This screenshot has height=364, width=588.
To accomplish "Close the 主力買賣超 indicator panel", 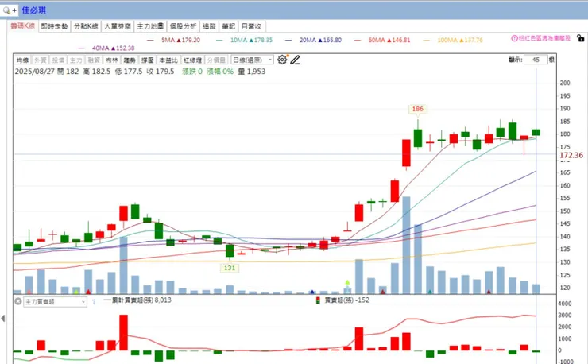I will (17, 301).
